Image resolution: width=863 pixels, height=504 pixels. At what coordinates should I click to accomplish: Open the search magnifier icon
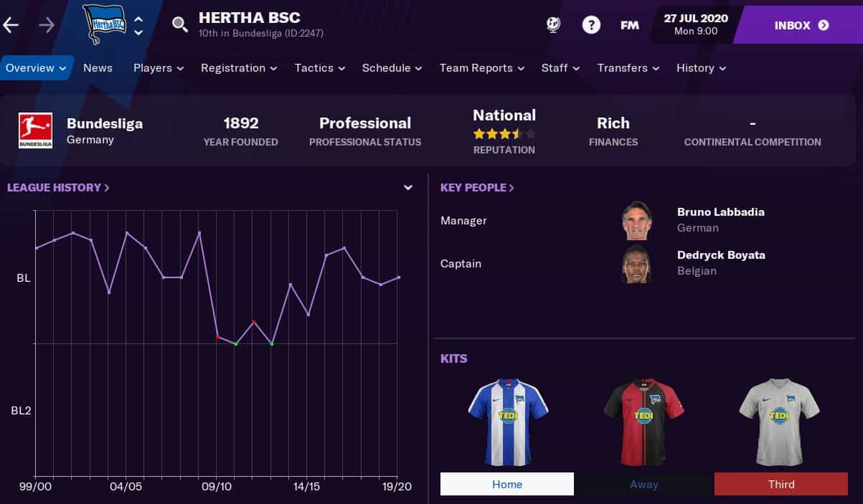pos(179,26)
